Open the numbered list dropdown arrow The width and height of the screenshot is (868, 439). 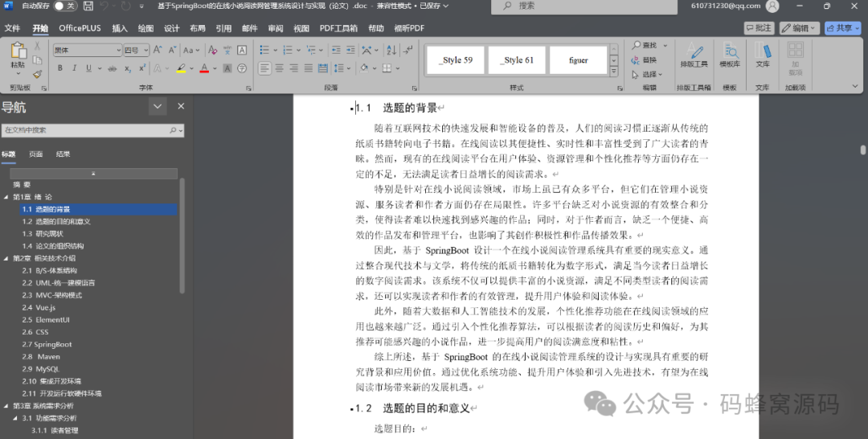click(298, 51)
